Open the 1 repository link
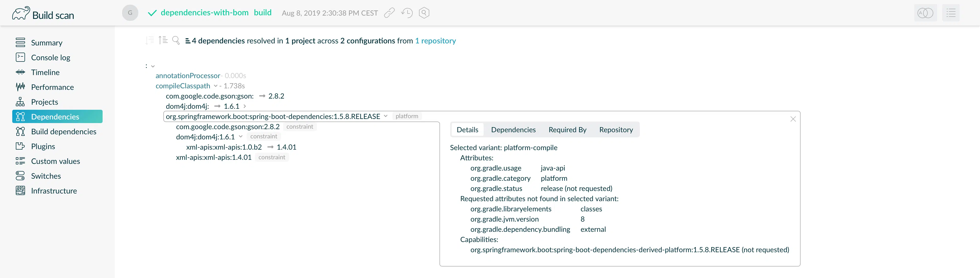This screenshot has width=980, height=278. [435, 41]
